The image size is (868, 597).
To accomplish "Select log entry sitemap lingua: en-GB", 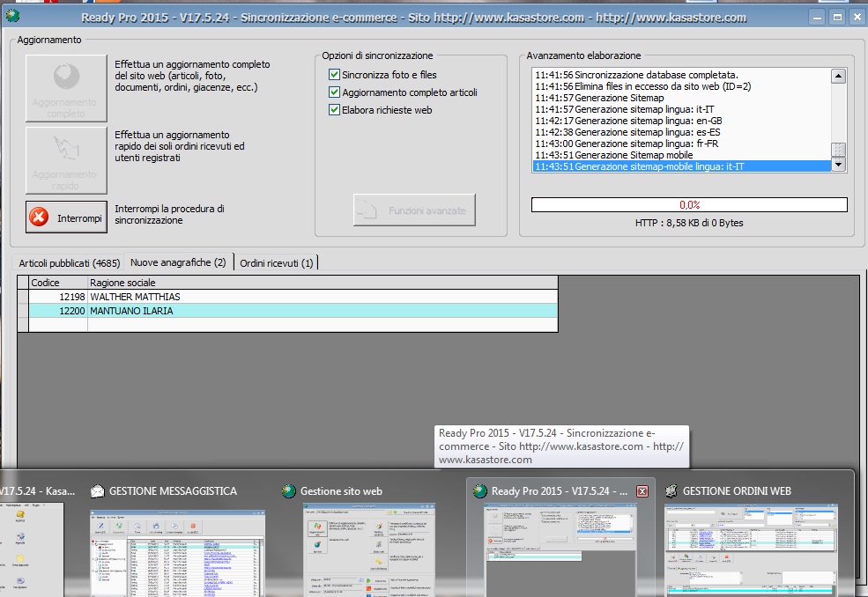I will (x=682, y=121).
